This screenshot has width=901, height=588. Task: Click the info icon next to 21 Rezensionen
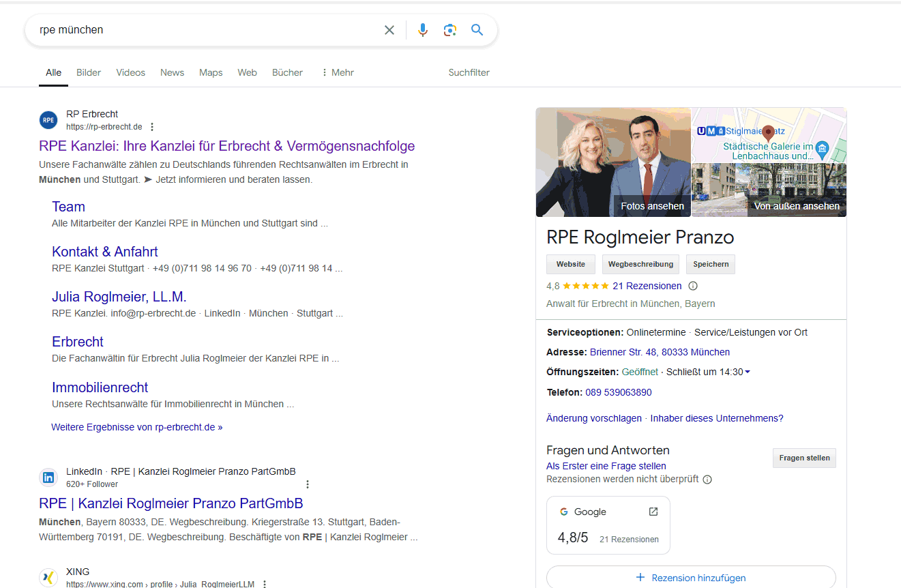[x=693, y=286]
